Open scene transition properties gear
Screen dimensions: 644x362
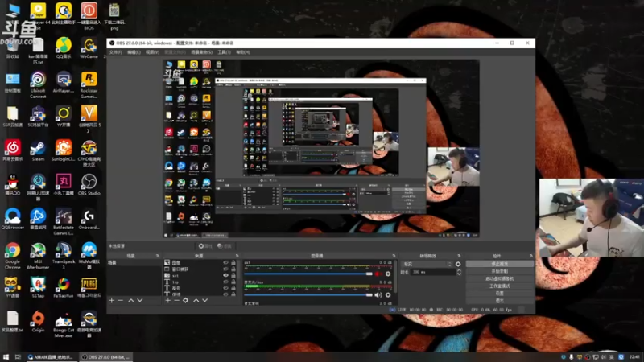pos(458,265)
